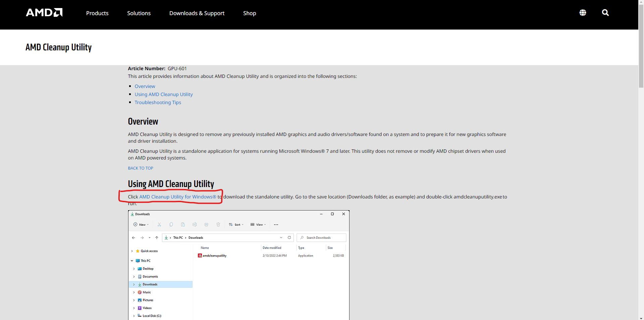Select the Desktop folder in the navigation pane
This screenshot has width=644, height=320.
(x=148, y=269)
